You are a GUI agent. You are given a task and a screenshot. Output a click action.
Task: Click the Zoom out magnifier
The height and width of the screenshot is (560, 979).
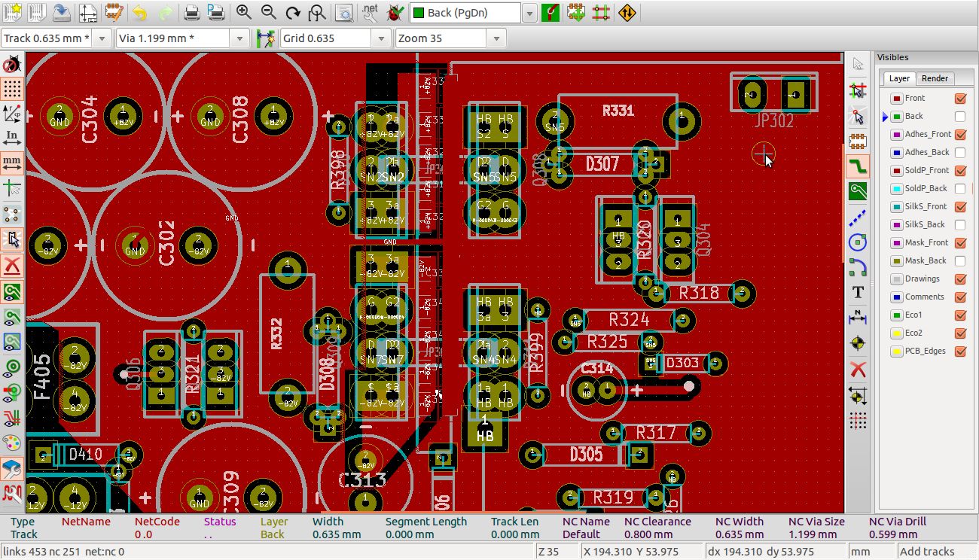pyautogui.click(x=268, y=12)
